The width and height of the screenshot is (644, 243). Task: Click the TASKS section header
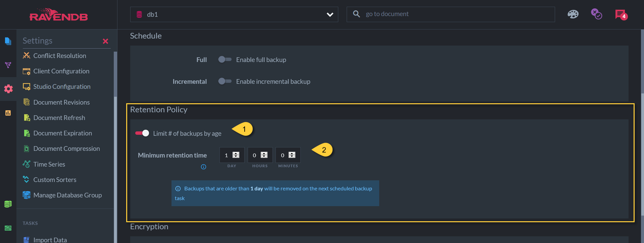point(30,223)
